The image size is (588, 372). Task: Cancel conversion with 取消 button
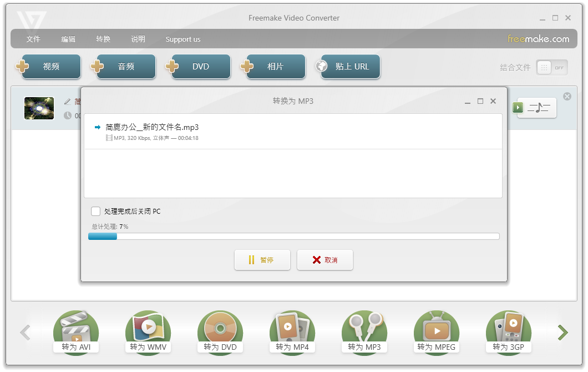(x=325, y=260)
